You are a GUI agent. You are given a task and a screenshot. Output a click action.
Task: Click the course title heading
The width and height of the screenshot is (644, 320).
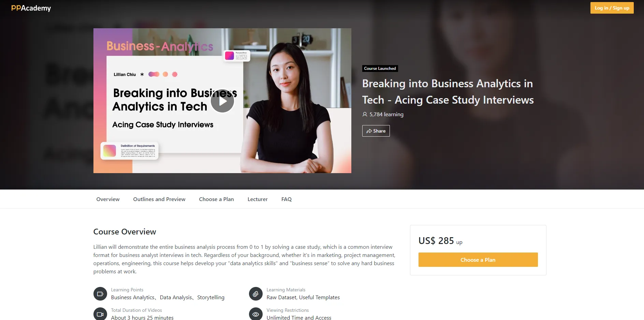[x=448, y=92]
